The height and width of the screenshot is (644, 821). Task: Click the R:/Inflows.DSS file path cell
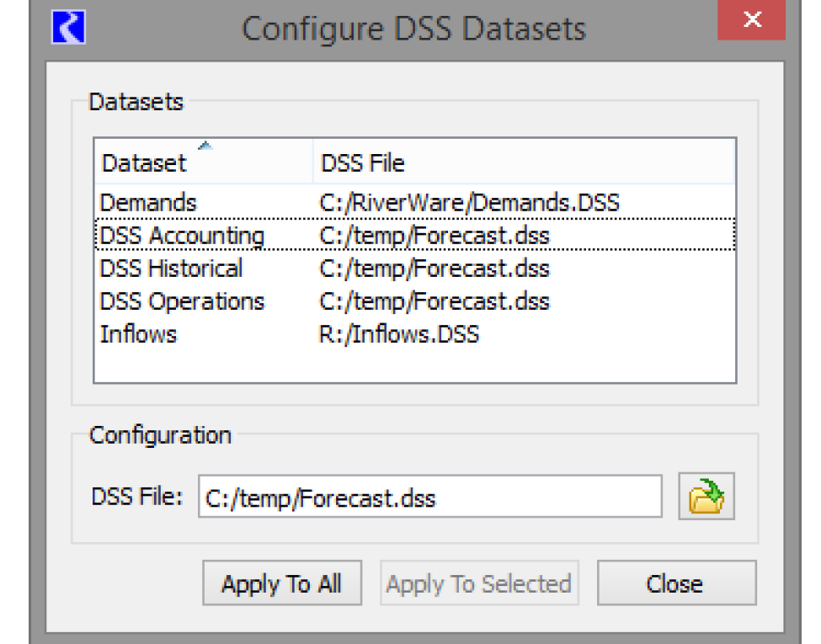coord(399,334)
